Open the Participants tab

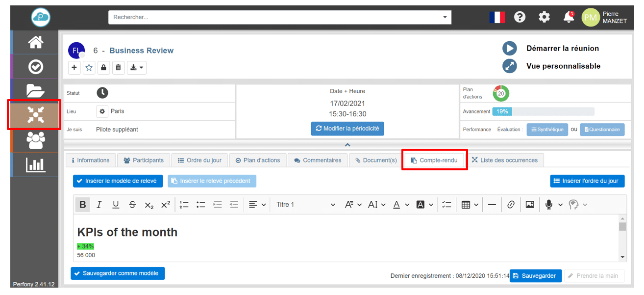tap(144, 160)
